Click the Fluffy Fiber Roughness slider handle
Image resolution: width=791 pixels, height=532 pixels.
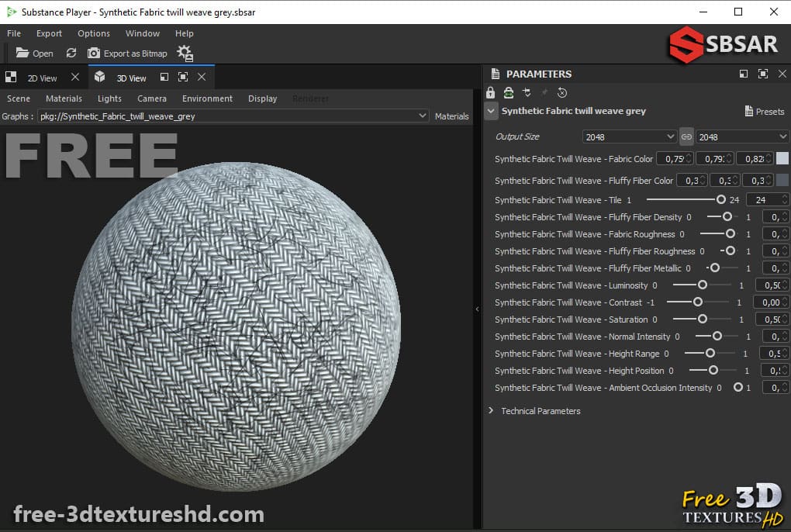click(730, 250)
